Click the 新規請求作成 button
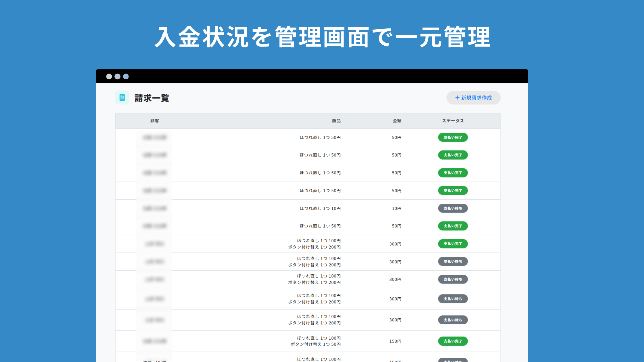 (473, 98)
